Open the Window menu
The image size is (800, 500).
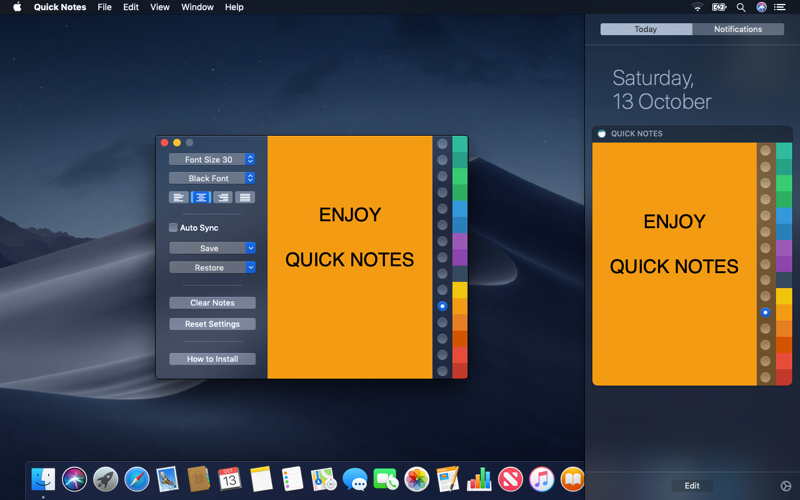[x=197, y=7]
